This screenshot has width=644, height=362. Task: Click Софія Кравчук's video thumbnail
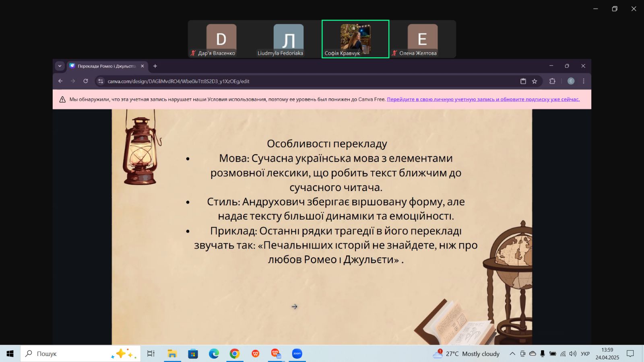pos(355,39)
